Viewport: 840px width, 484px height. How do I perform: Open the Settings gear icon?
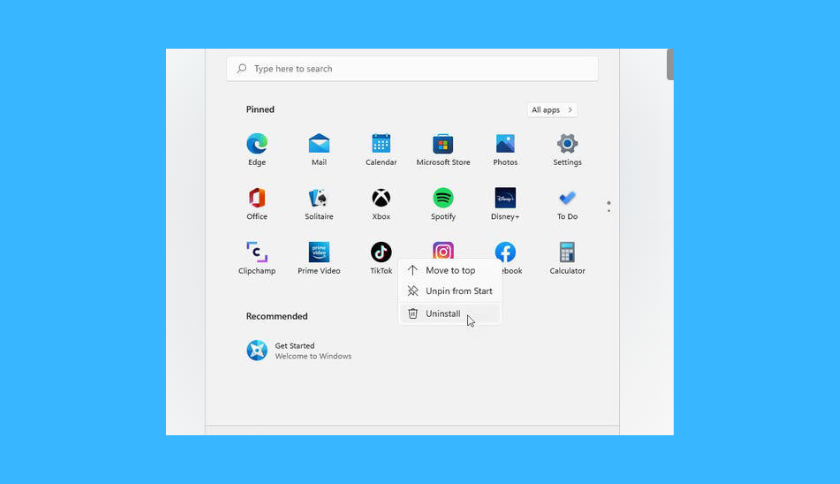click(x=567, y=144)
